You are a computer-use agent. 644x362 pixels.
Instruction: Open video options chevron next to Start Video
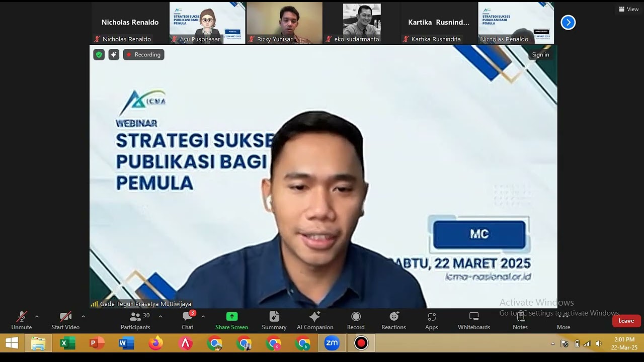tap(83, 317)
